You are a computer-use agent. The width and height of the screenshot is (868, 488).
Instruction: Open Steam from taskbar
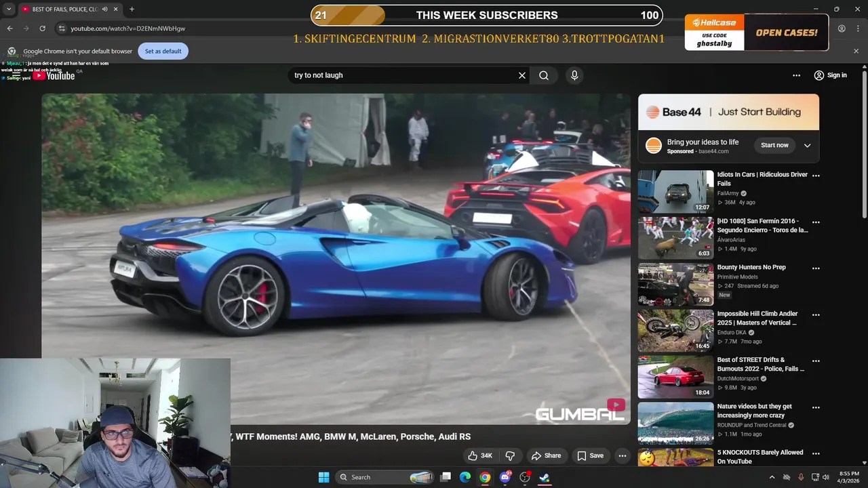[x=544, y=477]
